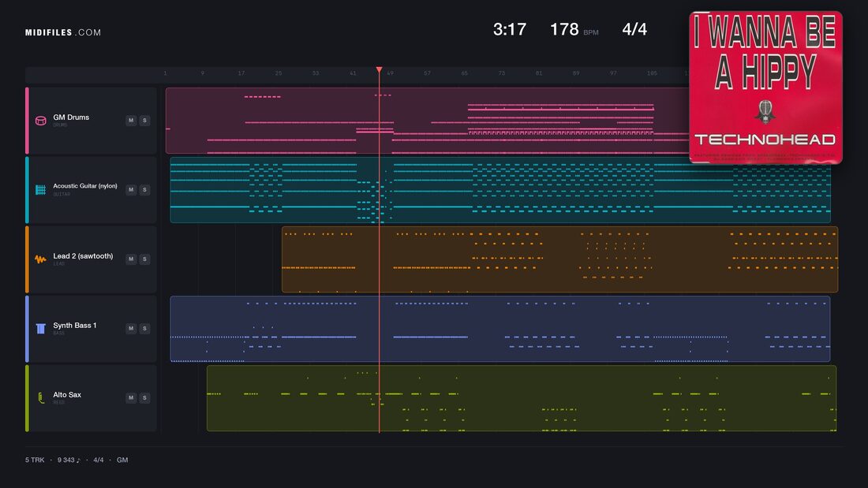Click the pink GM Drums color strip
Image resolution: width=868 pixels, height=488 pixels.
pos(27,121)
